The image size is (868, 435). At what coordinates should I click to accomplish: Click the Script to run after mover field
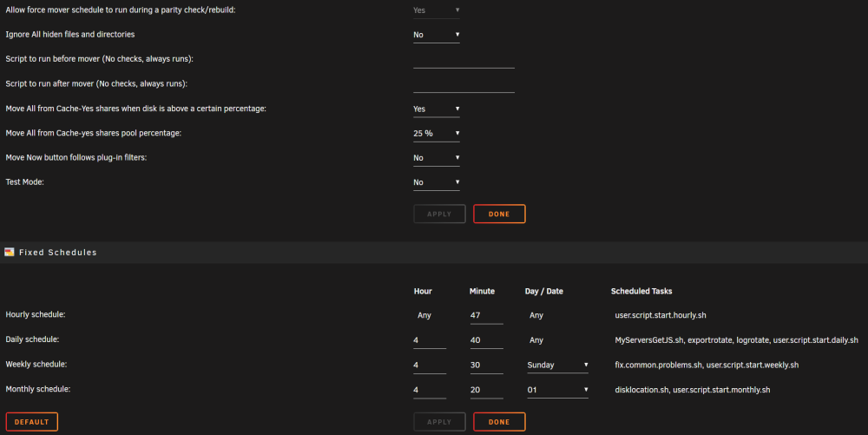tap(464, 85)
